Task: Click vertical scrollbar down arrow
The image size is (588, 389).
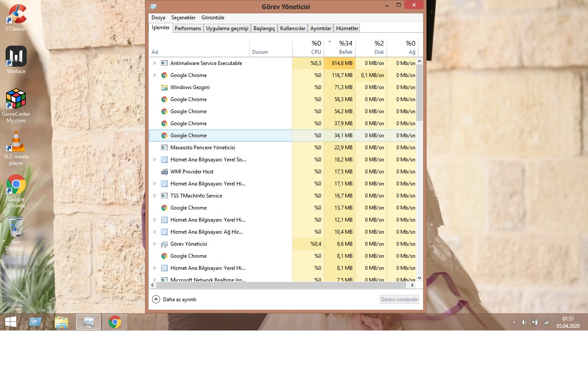Action: (x=420, y=278)
